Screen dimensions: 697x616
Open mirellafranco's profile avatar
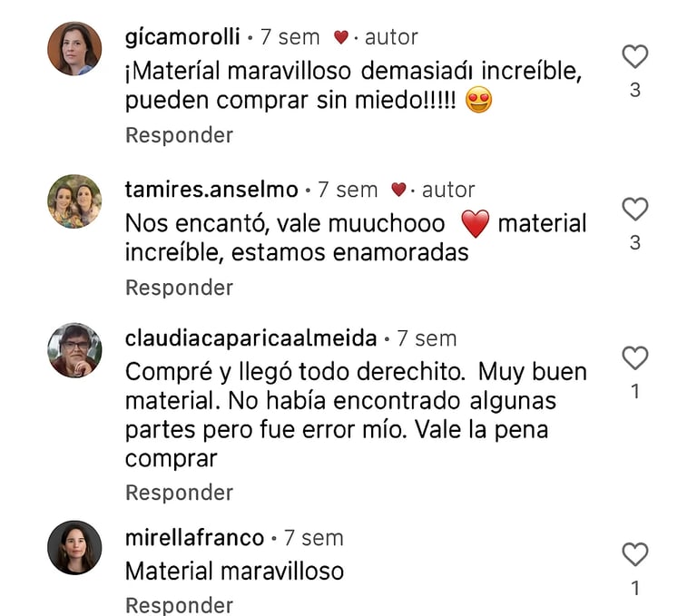[74, 547]
